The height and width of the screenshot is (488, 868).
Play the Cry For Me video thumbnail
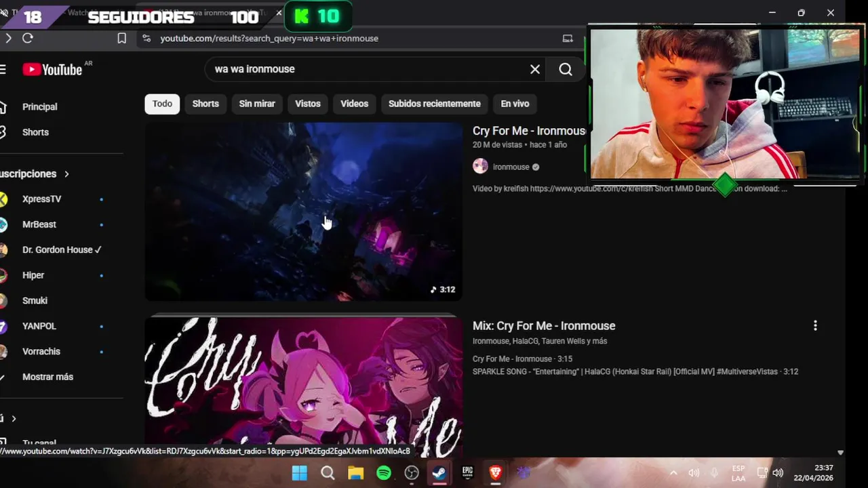[x=304, y=211]
